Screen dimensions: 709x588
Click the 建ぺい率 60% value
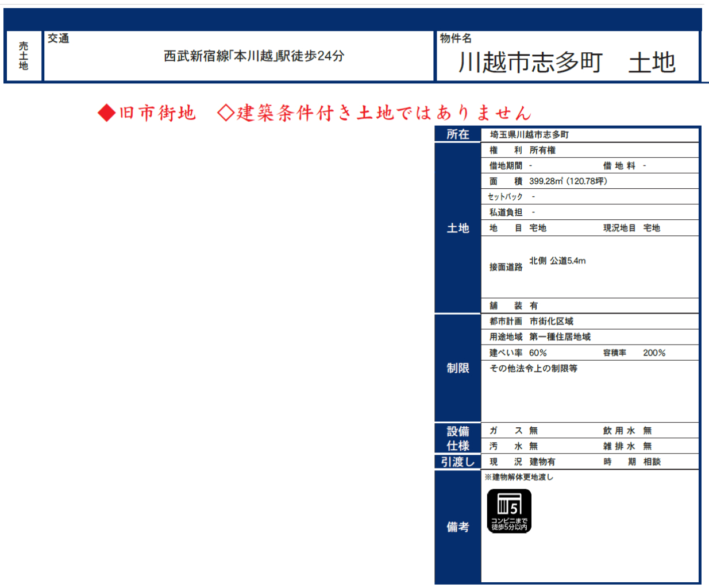(x=538, y=353)
